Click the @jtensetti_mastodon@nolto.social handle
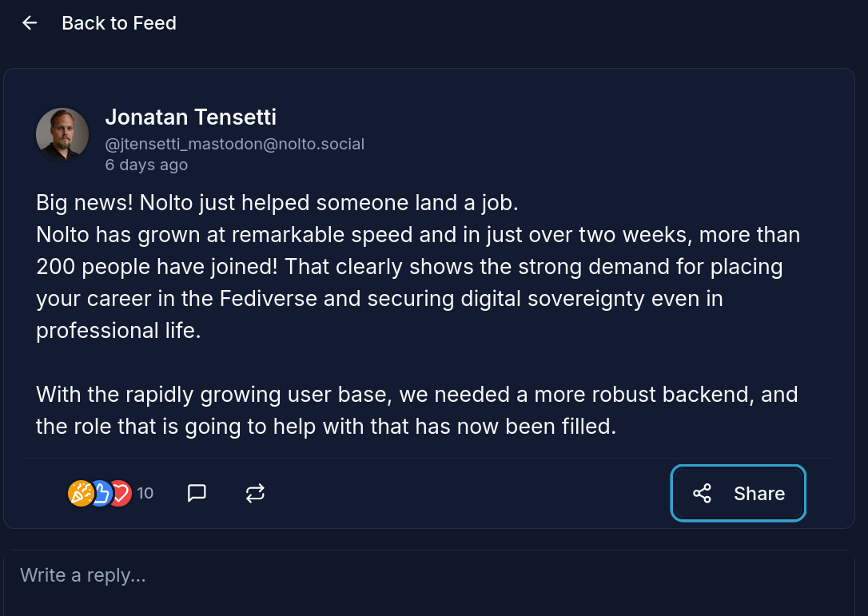Image resolution: width=868 pixels, height=616 pixels. pos(234,145)
